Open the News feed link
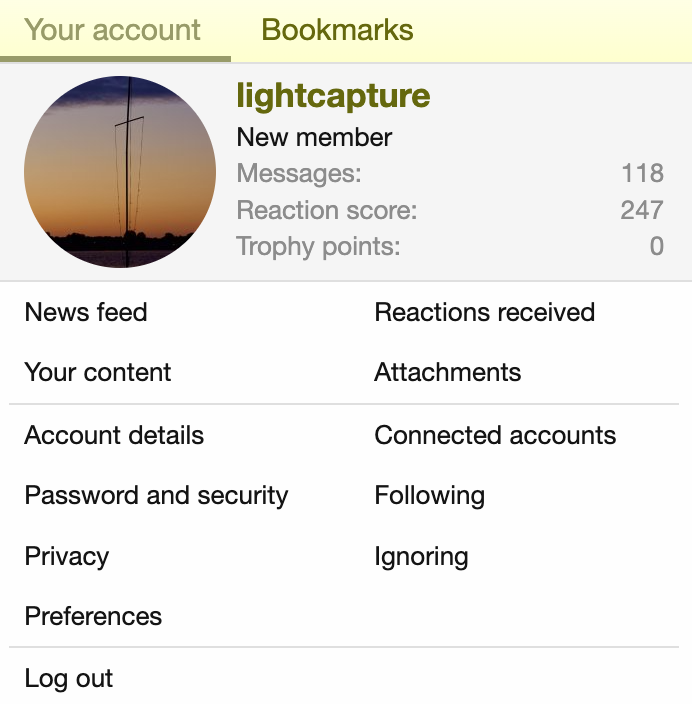Screen dimensions: 692x704 click(x=86, y=312)
